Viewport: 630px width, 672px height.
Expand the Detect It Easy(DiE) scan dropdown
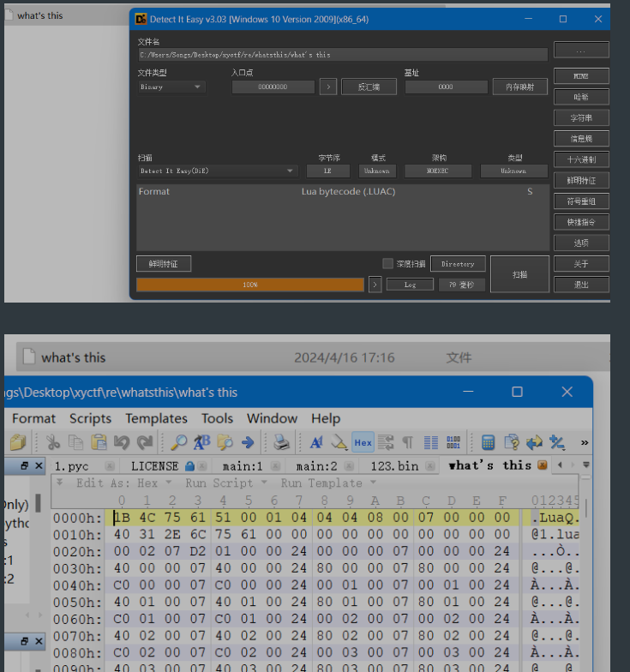[218, 171]
